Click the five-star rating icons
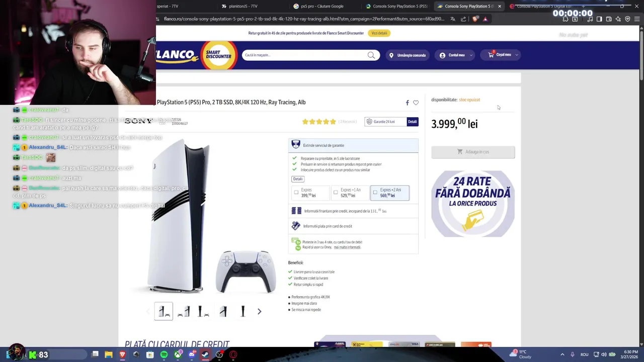 click(318, 122)
